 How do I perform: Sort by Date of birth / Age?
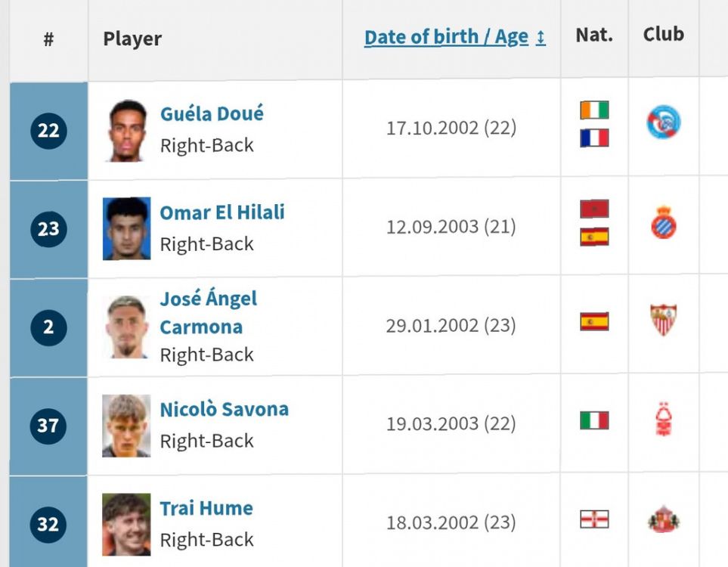(x=446, y=37)
